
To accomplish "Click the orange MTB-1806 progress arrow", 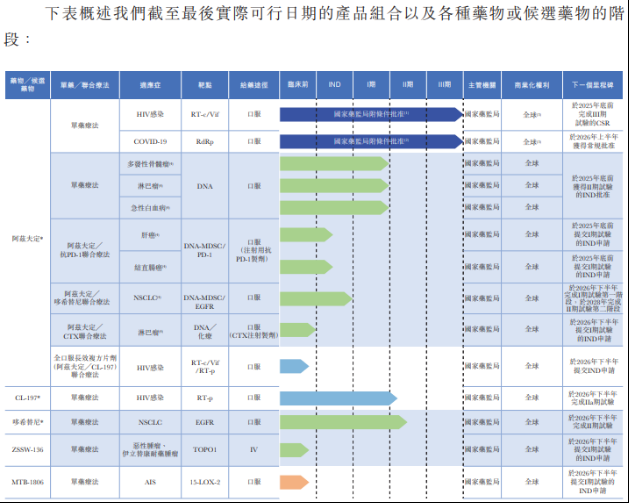I will (293, 482).
